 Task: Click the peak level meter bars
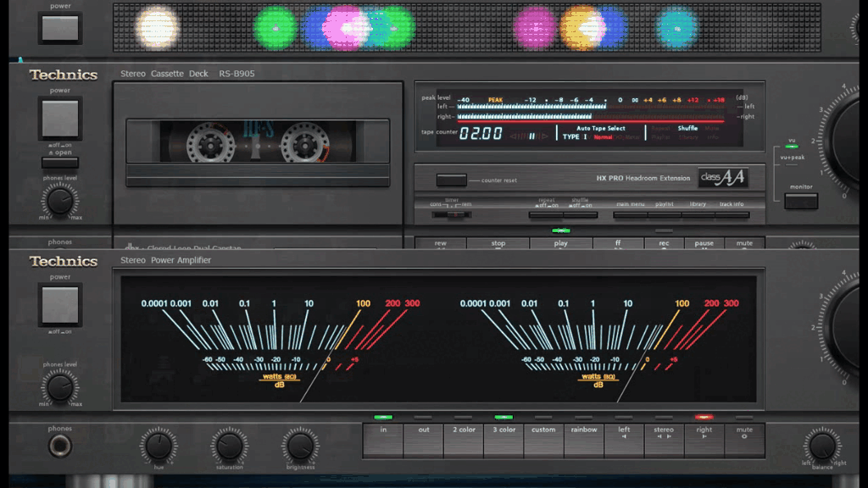591,111
